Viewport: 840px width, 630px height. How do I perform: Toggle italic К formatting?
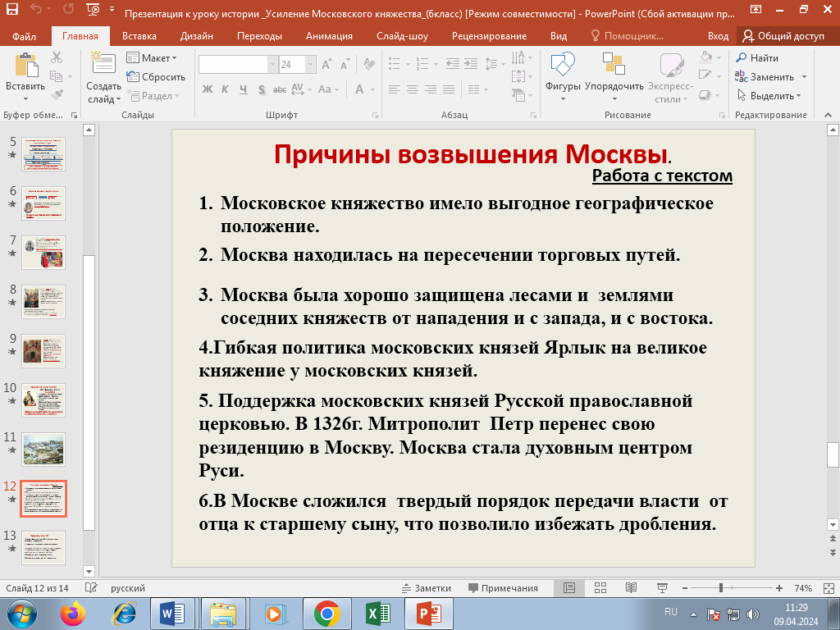(225, 89)
